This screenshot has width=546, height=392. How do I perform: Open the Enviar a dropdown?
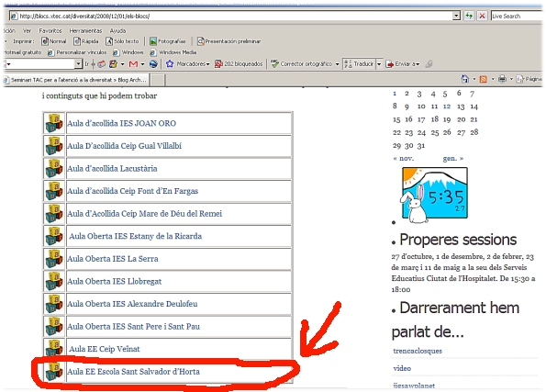pyautogui.click(x=418, y=64)
